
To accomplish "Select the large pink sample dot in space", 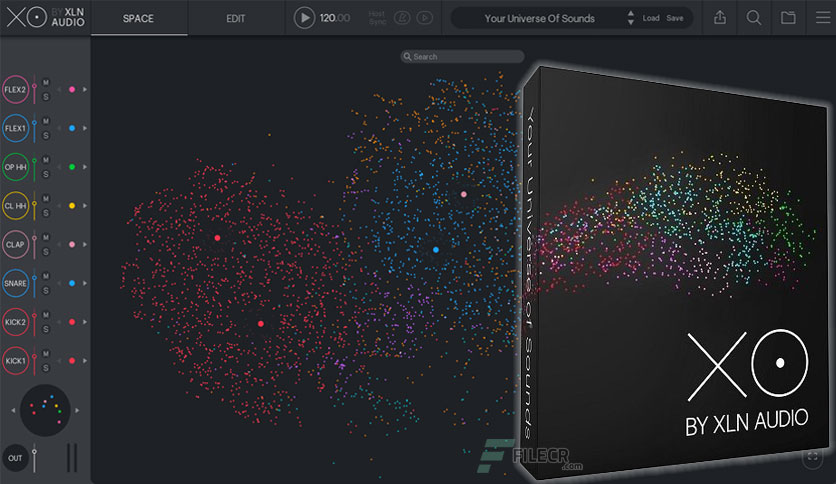I will click(x=464, y=194).
